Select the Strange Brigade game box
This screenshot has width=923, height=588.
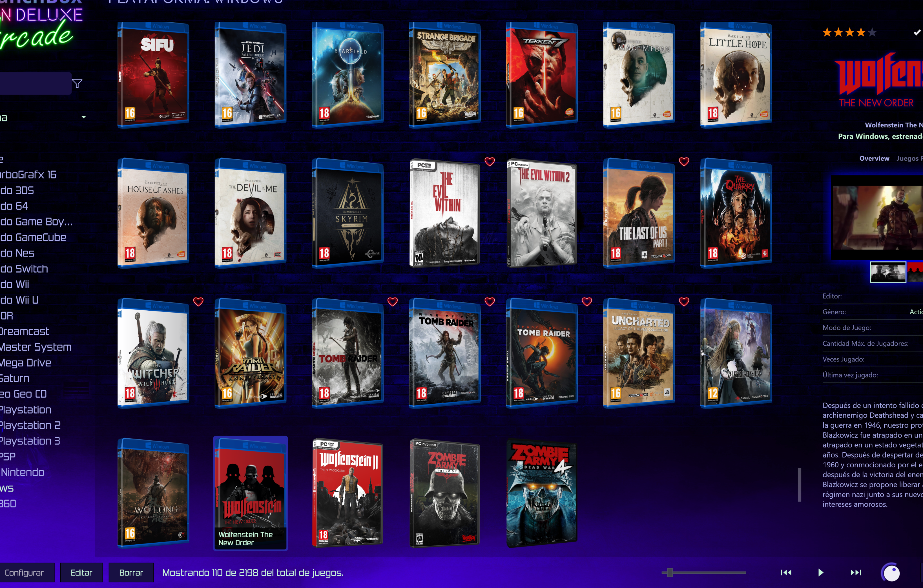pyautogui.click(x=445, y=75)
